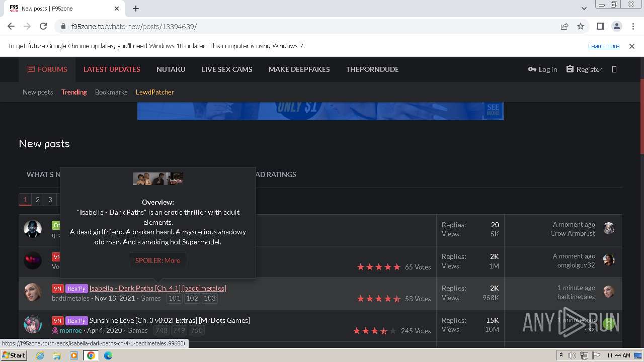Open the Learn more link
The image size is (644, 362).
pos(604,46)
